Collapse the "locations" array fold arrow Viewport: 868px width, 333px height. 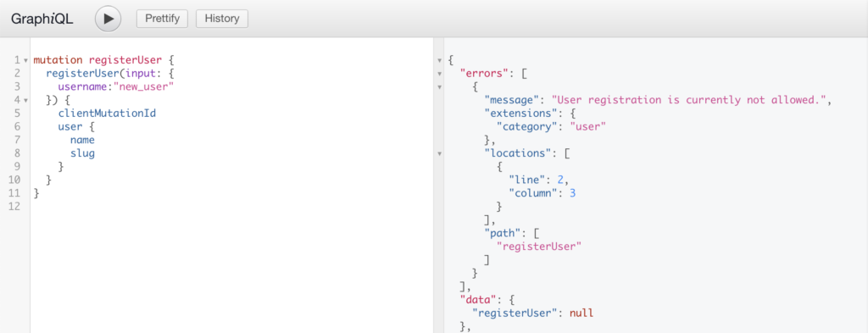pyautogui.click(x=440, y=153)
